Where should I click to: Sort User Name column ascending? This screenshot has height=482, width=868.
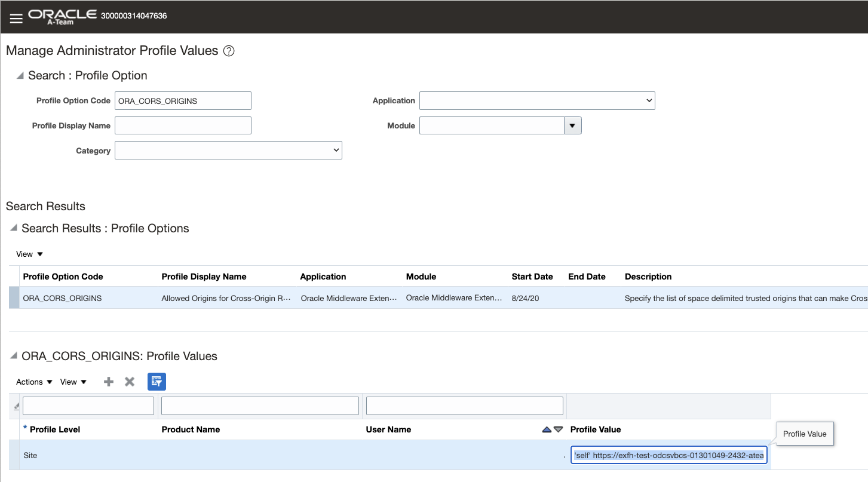pyautogui.click(x=547, y=429)
